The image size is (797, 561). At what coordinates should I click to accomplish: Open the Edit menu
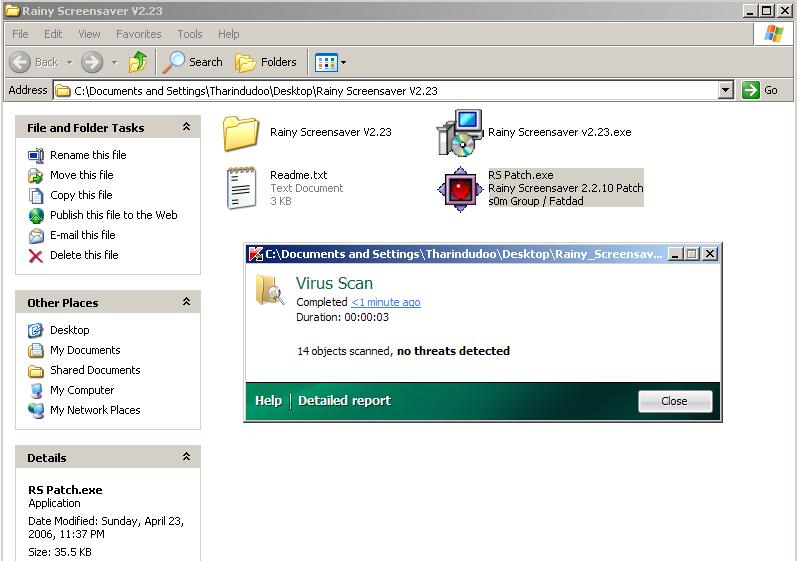point(53,34)
